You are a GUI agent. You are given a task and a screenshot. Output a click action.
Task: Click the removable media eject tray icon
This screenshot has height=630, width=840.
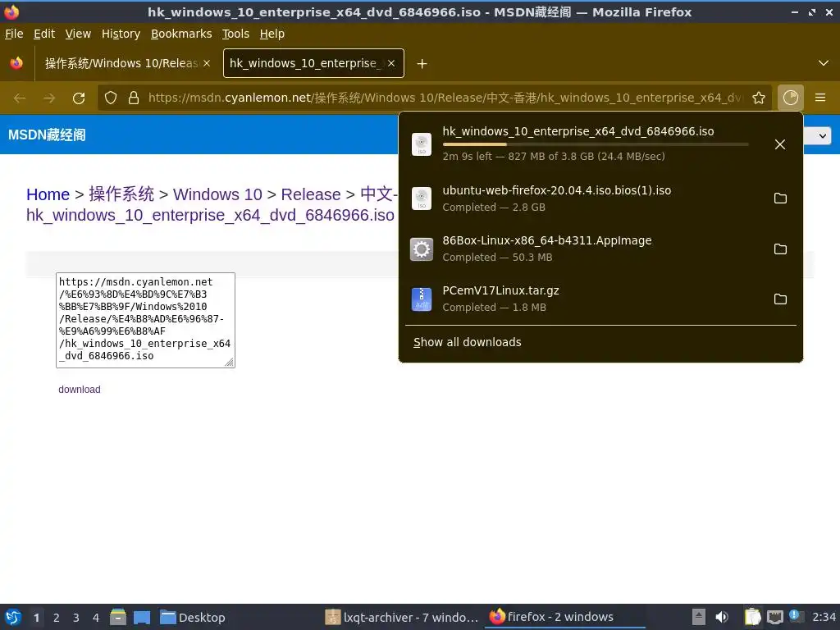point(699,617)
